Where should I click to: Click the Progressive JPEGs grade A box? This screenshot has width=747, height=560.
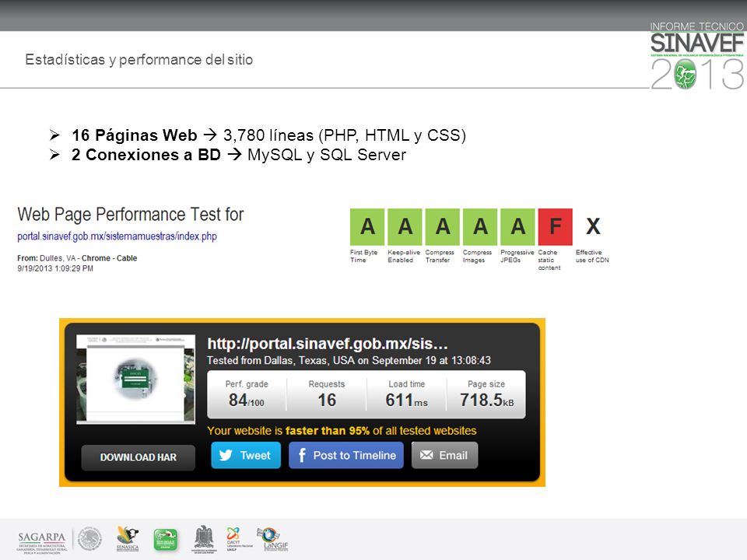click(518, 226)
